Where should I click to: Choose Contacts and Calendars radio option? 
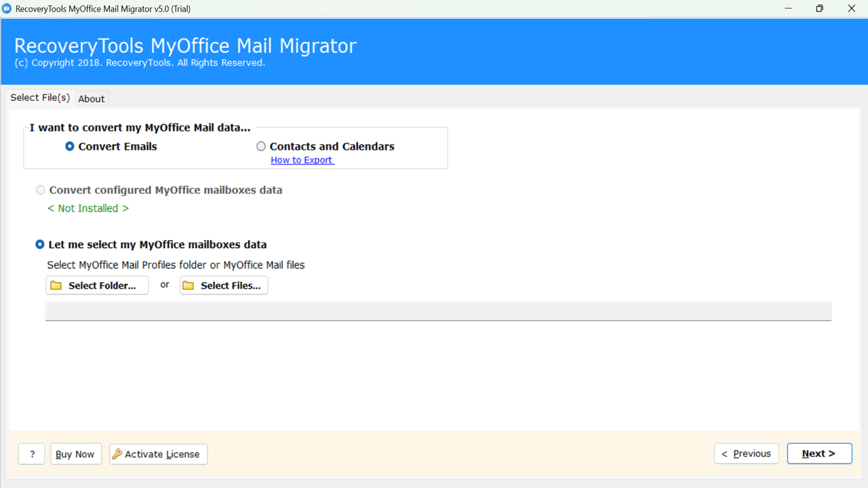pos(261,146)
